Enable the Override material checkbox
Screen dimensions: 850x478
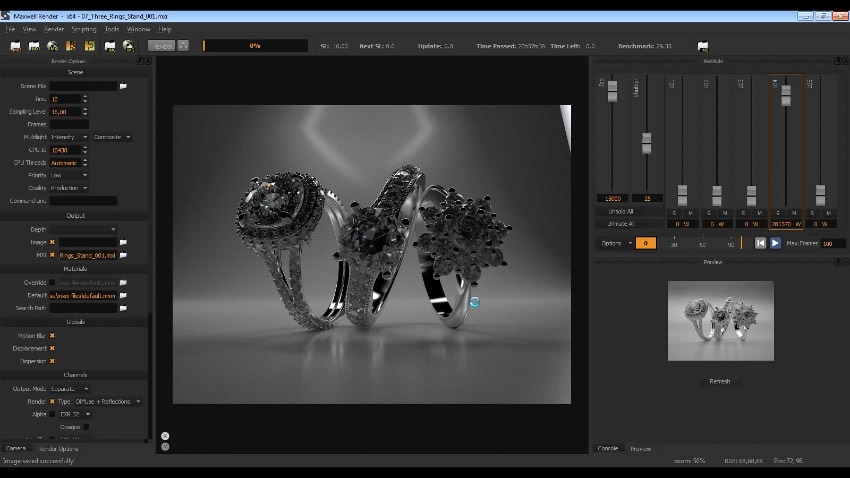pyautogui.click(x=52, y=283)
